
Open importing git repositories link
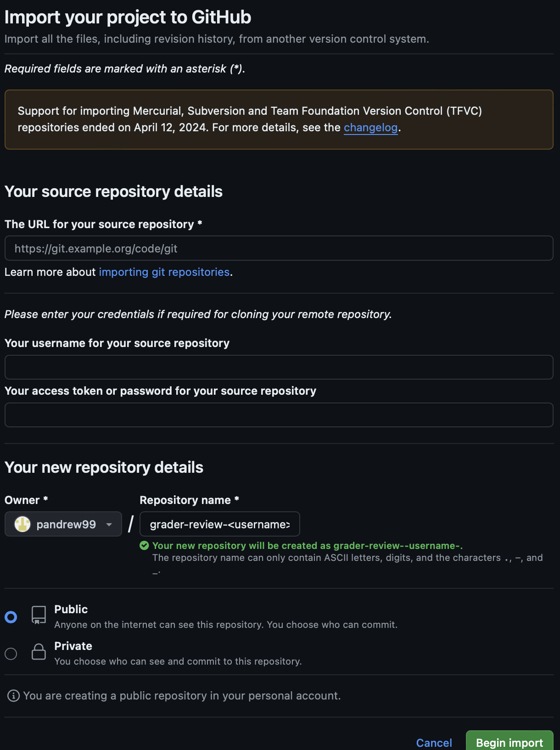pyautogui.click(x=164, y=272)
